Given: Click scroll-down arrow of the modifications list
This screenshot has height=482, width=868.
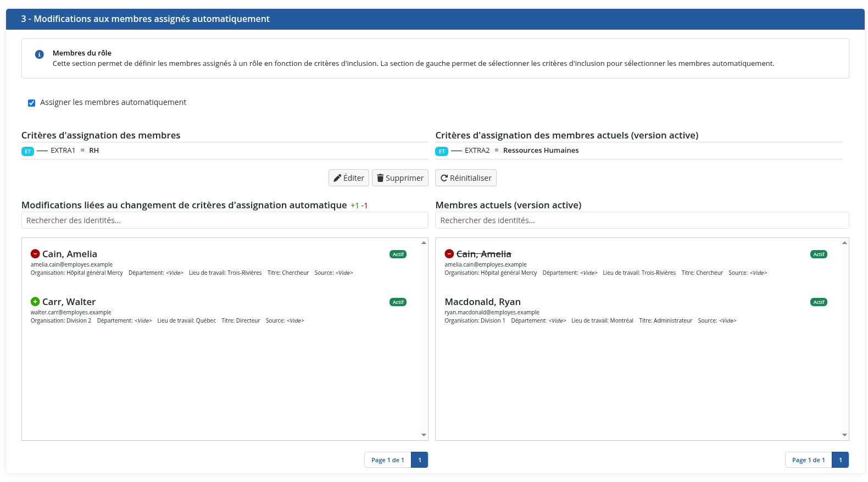Looking at the screenshot, I should [424, 435].
